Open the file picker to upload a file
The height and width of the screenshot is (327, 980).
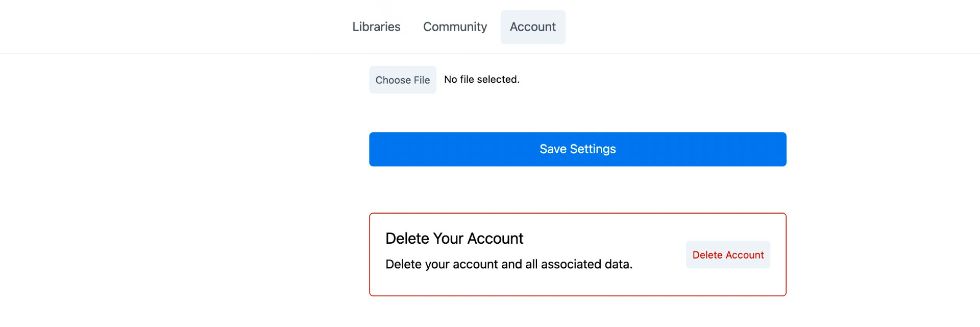click(x=402, y=80)
